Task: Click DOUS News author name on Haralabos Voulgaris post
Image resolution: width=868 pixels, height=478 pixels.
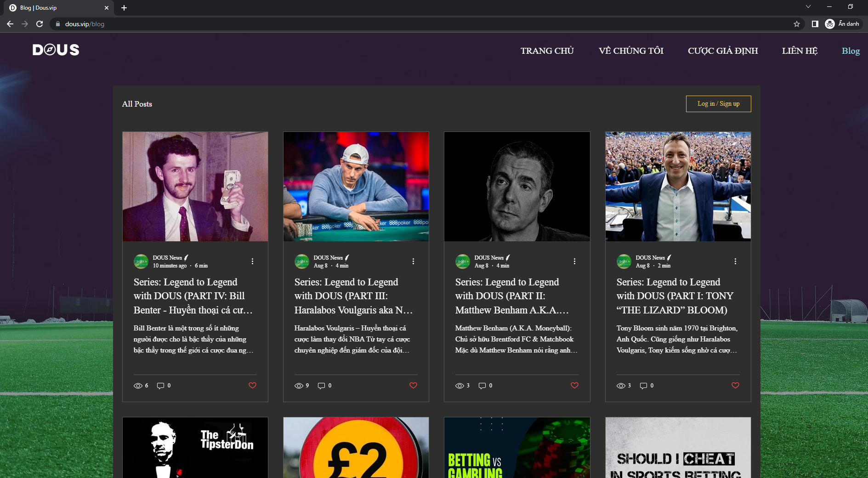Action: click(x=328, y=258)
